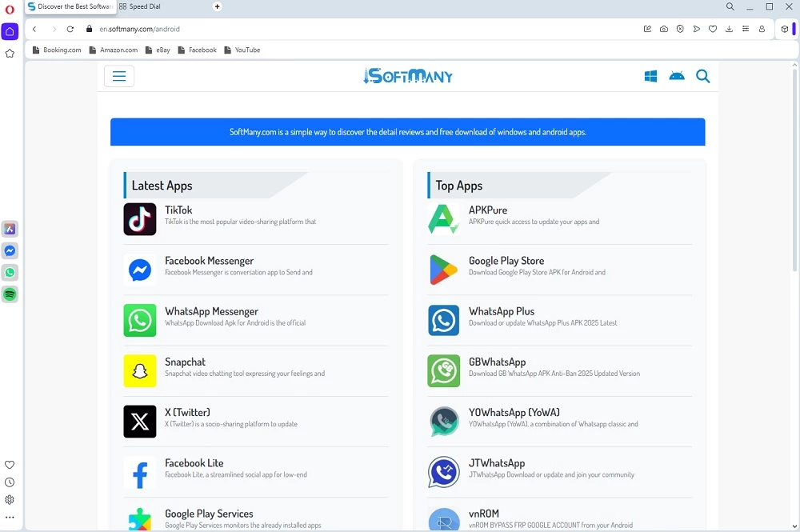Open the eBay bookmark
The image size is (800, 532).
pos(162,50)
